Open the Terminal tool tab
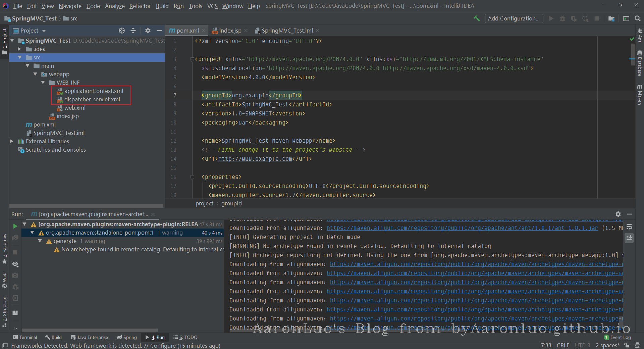The width and height of the screenshot is (644, 349). (x=25, y=337)
